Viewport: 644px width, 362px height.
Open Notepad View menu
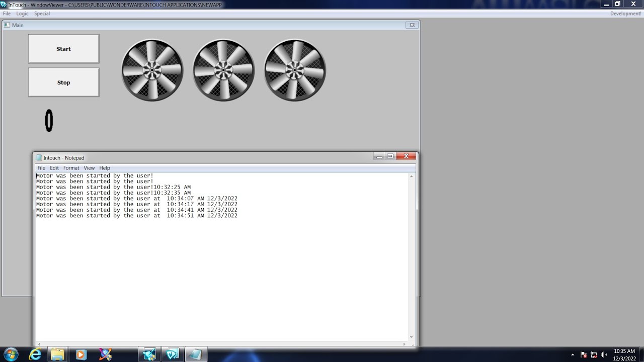coord(89,168)
